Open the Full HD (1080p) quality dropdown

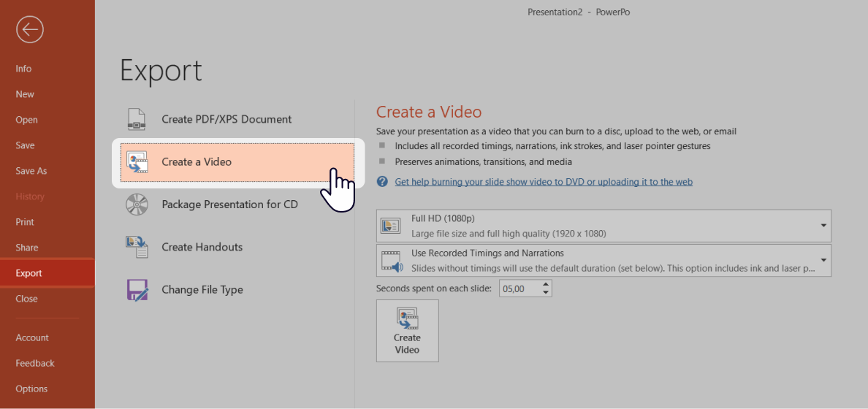604,226
